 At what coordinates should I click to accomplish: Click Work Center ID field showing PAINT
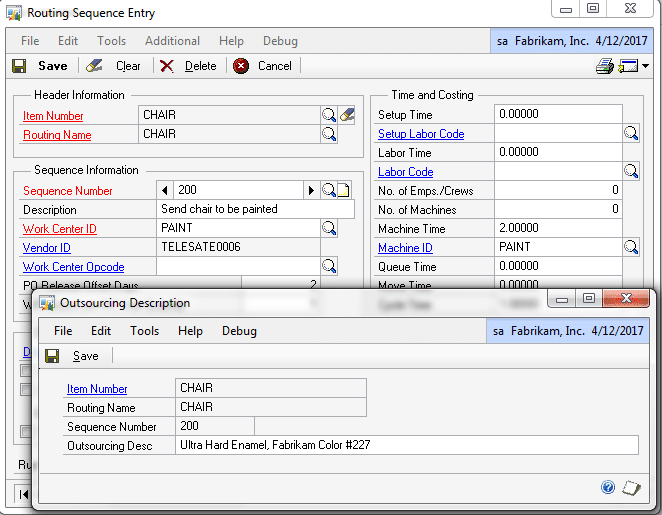tap(238, 228)
